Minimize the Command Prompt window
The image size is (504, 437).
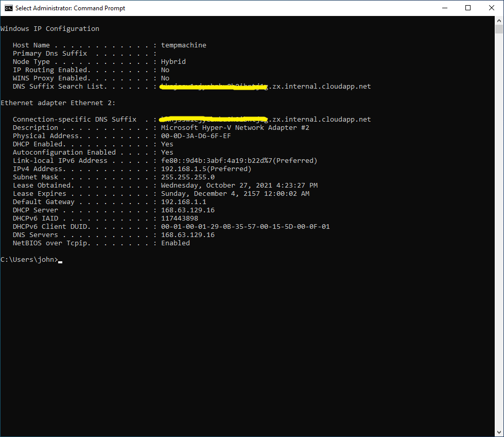(x=444, y=8)
